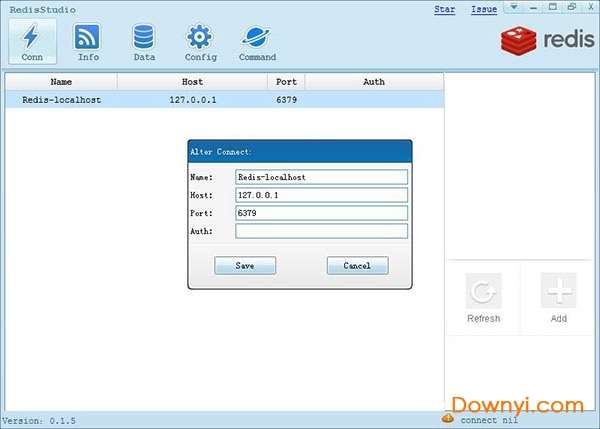Image resolution: width=600 pixels, height=429 pixels.
Task: Click the Alter Connect dialog title
Action: [220, 152]
